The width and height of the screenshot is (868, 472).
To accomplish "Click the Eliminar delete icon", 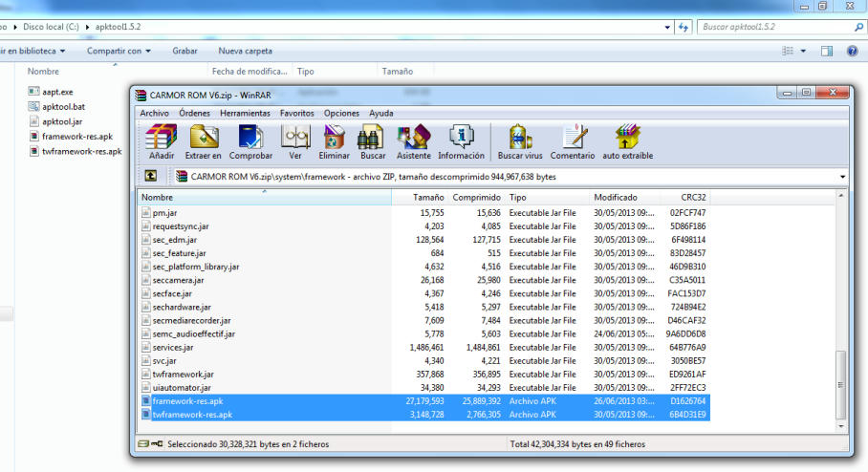I will [334, 141].
